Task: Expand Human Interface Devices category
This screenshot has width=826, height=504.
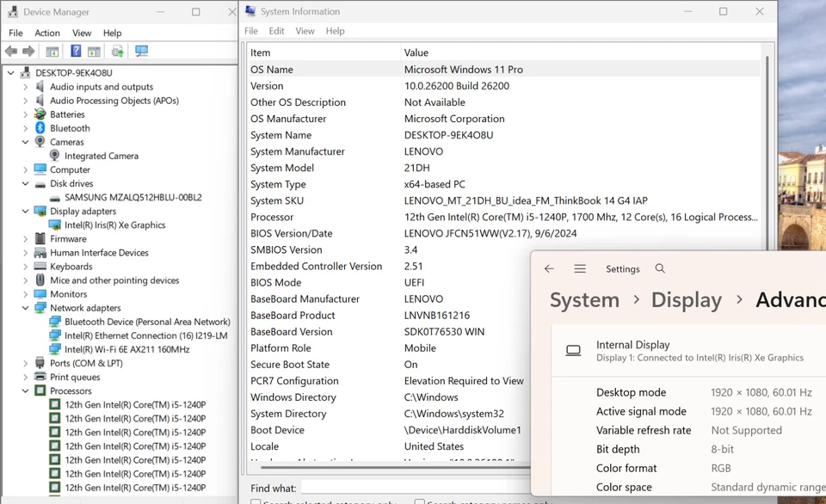Action: (25, 252)
